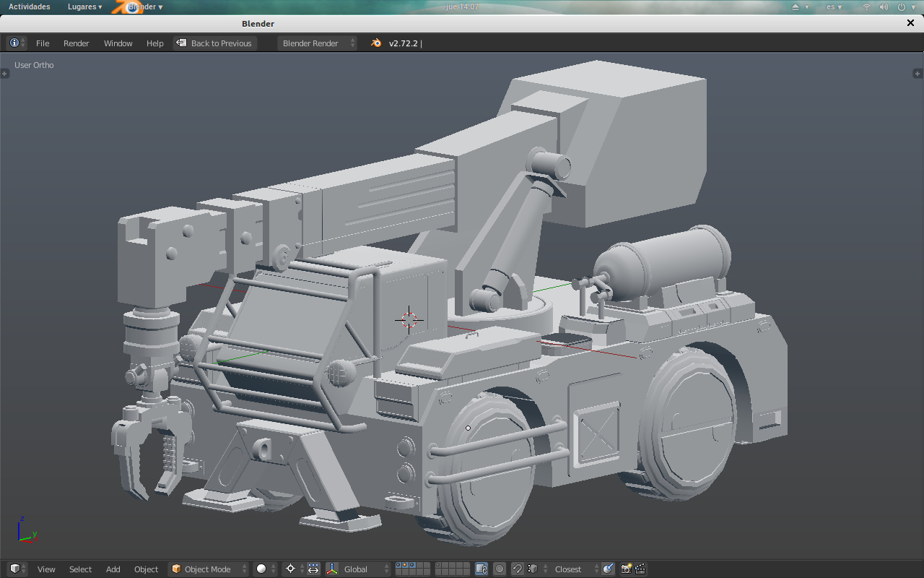Open the Render menu
Viewport: 924px width, 578px height.
(77, 43)
